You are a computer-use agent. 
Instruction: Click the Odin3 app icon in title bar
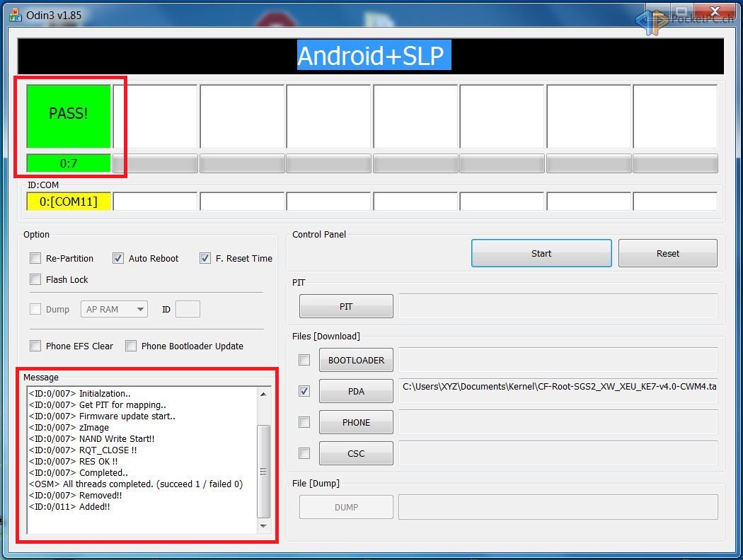tap(15, 15)
